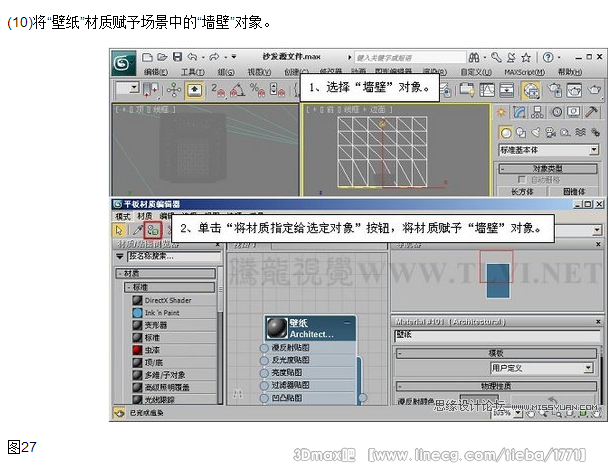The height and width of the screenshot is (472, 615).
Task: Select the Space Warps category button
Action: point(580,133)
